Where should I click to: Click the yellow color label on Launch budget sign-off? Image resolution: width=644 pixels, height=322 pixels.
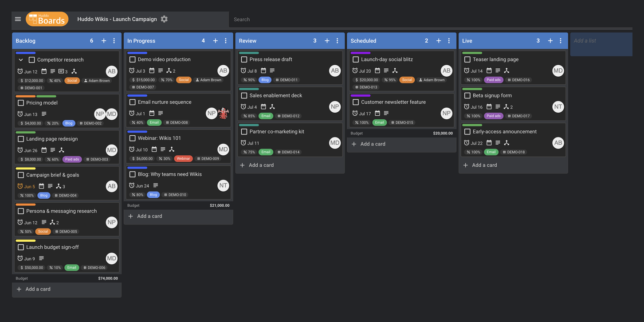26,241
